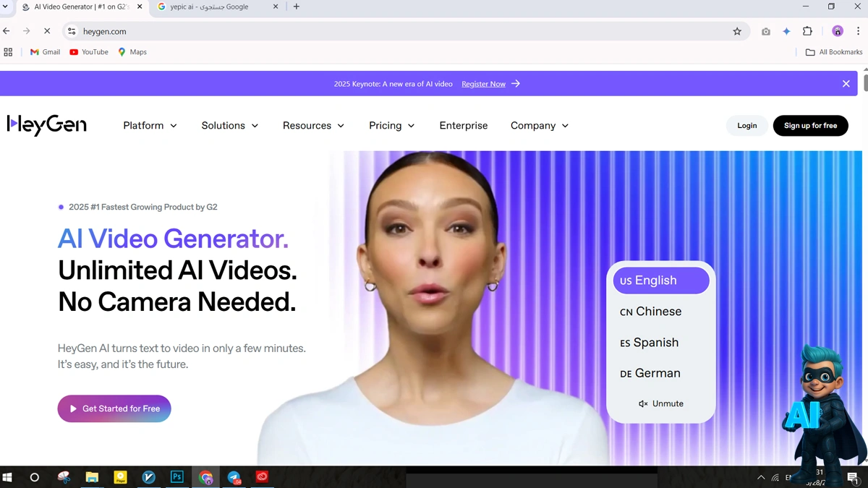Open the yellow sticky notes taskbar app
The height and width of the screenshot is (488, 868).
point(120,477)
